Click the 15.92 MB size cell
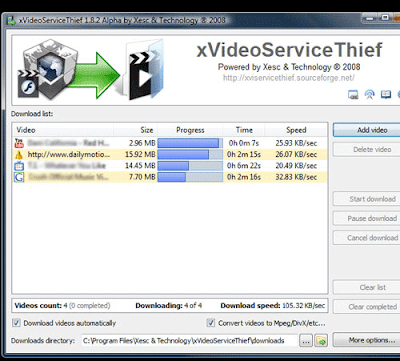 (140, 155)
